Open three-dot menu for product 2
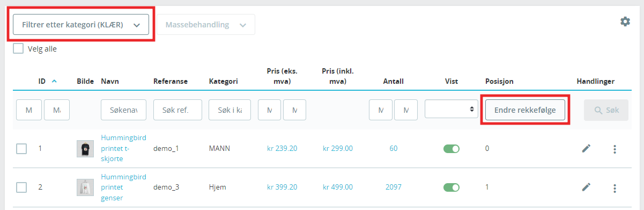This screenshot has width=644, height=210. [615, 188]
